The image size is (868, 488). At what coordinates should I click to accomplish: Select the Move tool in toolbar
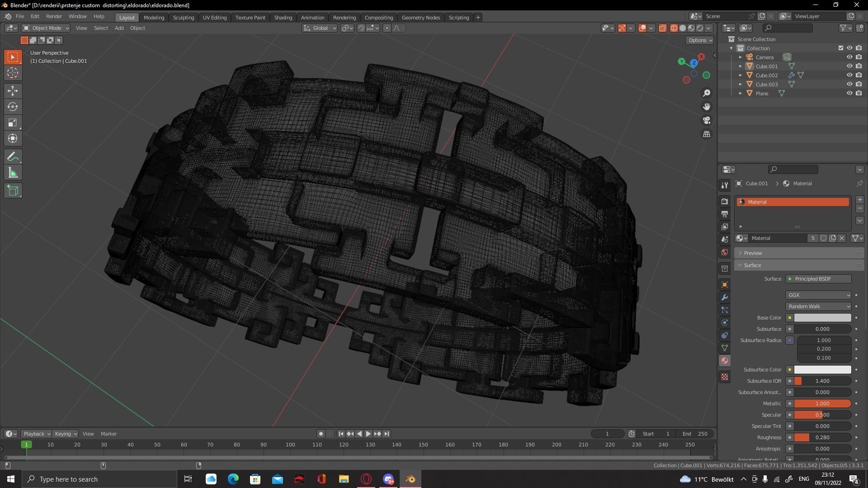[x=13, y=91]
